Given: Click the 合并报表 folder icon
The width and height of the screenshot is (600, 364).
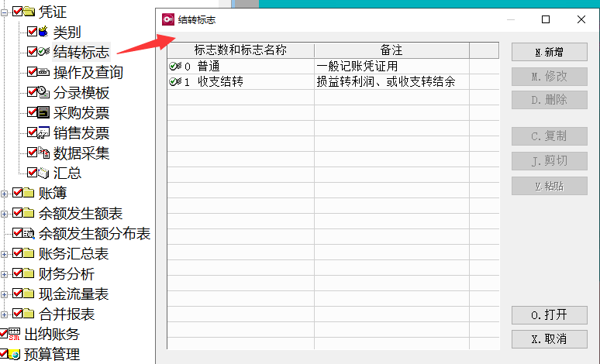Looking at the screenshot, I should [29, 314].
